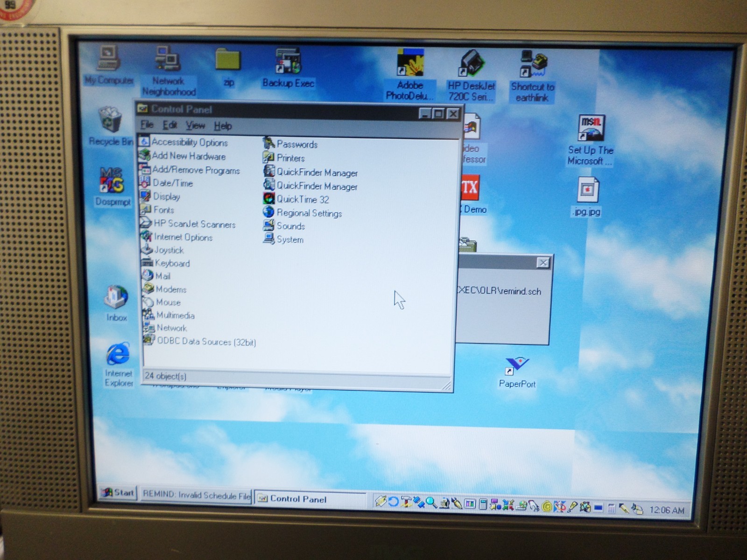The height and width of the screenshot is (560, 747).
Task: Open the View menu in Control Panel
Action: 195,126
